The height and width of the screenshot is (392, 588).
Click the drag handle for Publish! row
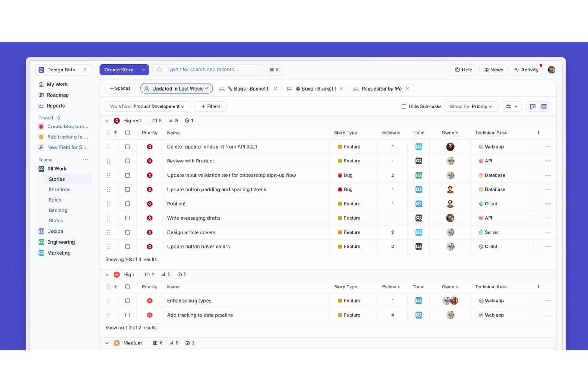pyautogui.click(x=109, y=204)
